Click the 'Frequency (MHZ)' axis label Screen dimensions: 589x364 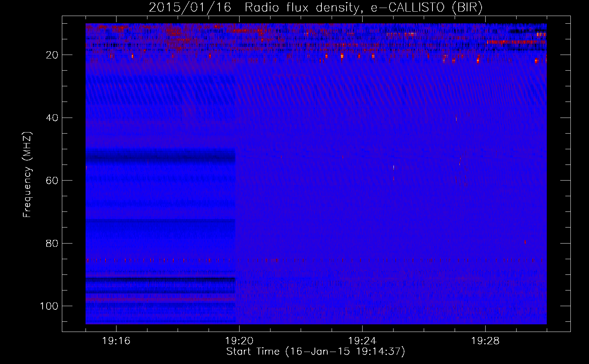(x=28, y=175)
